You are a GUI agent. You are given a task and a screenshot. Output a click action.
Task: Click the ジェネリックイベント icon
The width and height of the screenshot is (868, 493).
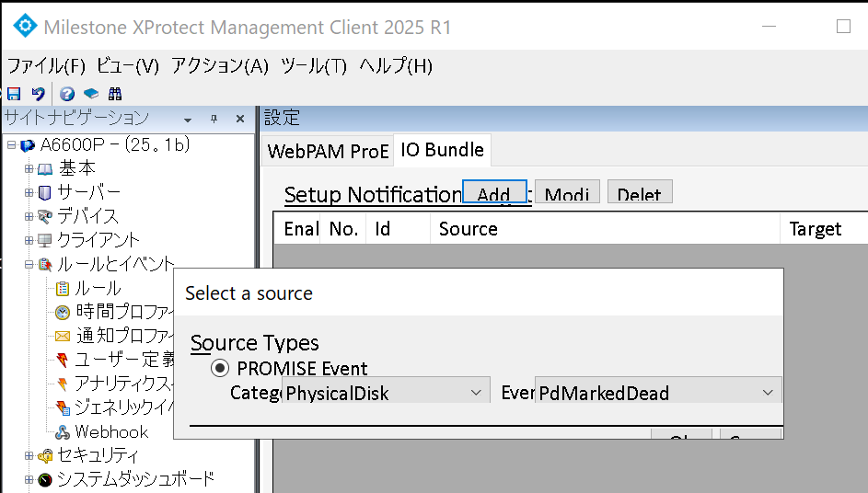tap(63, 407)
